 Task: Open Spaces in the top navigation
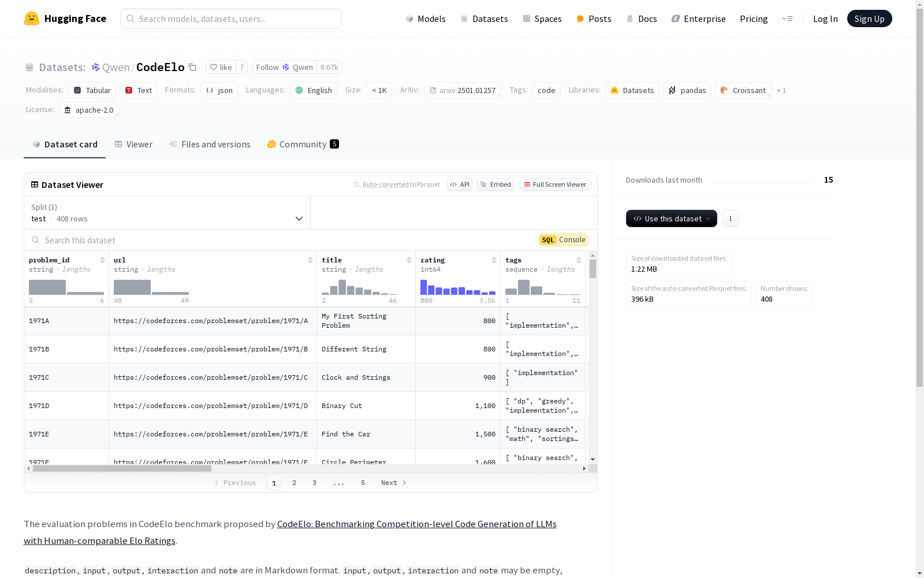pyautogui.click(x=542, y=18)
